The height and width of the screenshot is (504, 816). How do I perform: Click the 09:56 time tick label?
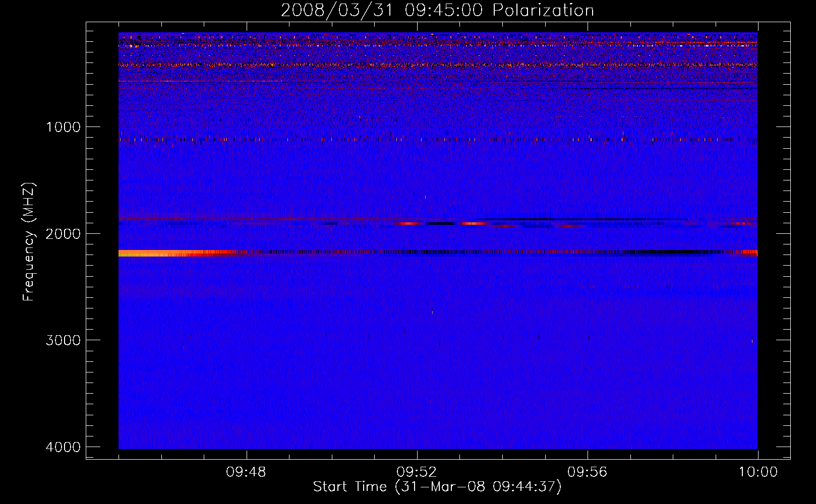tap(587, 472)
